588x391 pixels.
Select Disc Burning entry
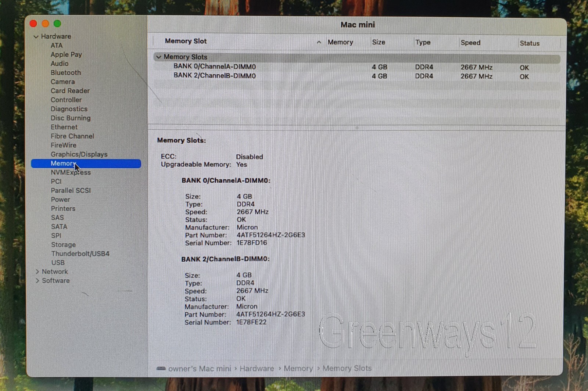[x=71, y=118]
